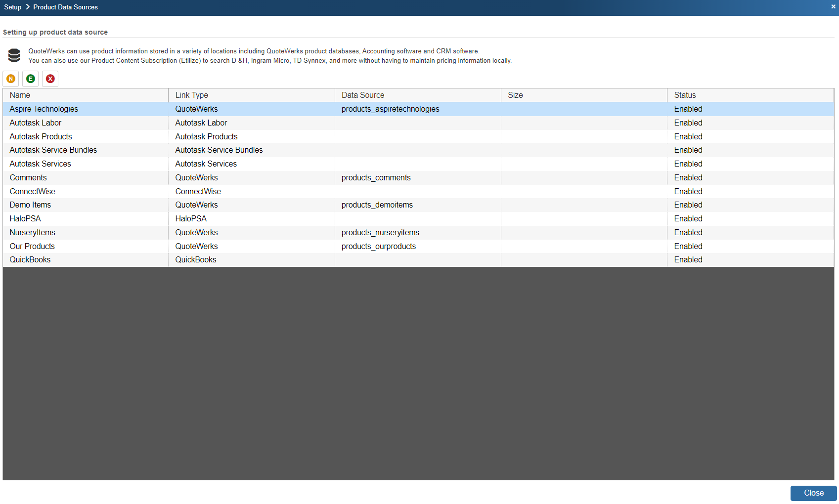Click the Enabled status of Demo Items
Image resolution: width=839 pixels, height=504 pixels.
tap(688, 205)
